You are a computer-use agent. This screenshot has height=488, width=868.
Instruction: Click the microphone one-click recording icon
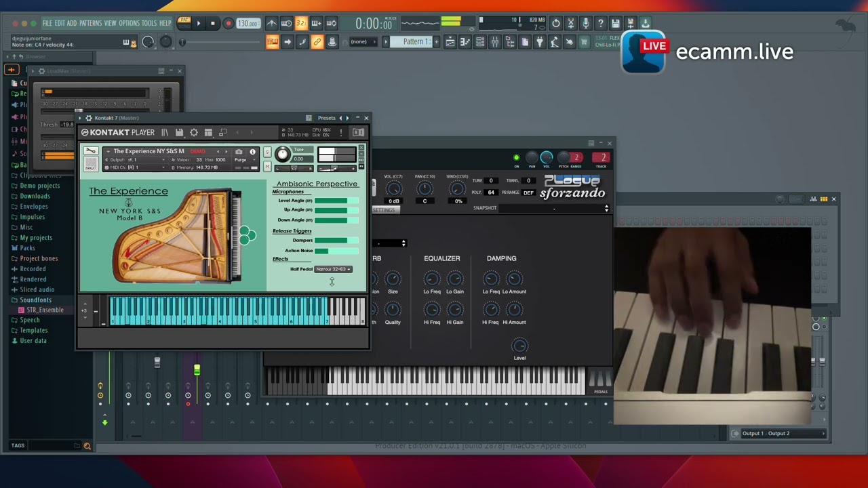point(586,23)
